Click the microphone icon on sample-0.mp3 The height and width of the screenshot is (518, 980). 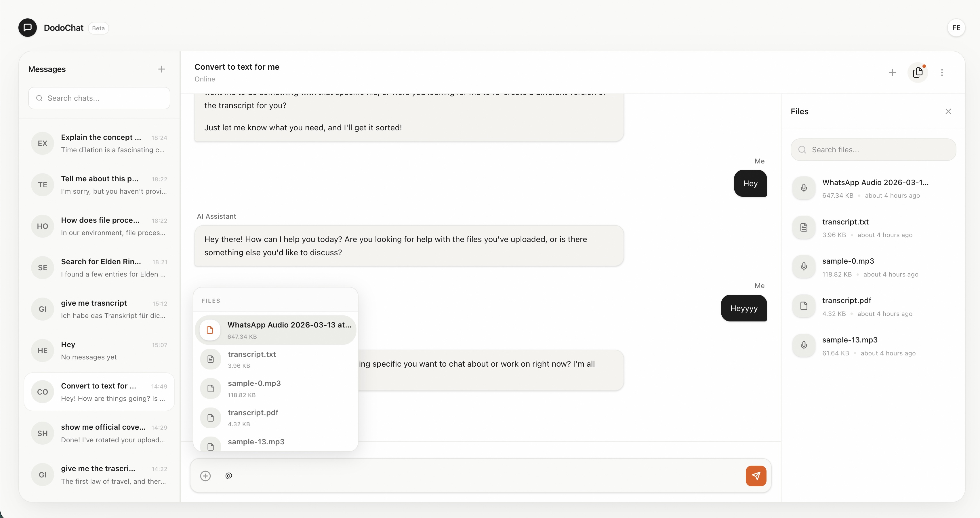tap(804, 266)
